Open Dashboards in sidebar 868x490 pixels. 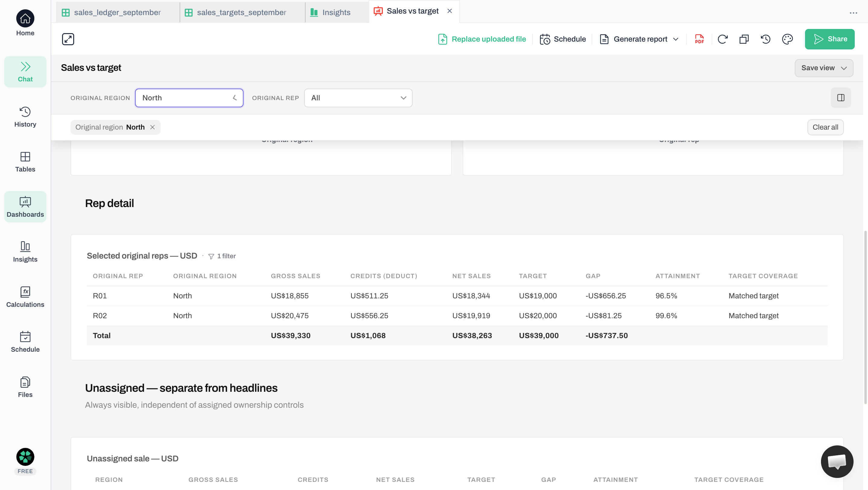tap(25, 207)
